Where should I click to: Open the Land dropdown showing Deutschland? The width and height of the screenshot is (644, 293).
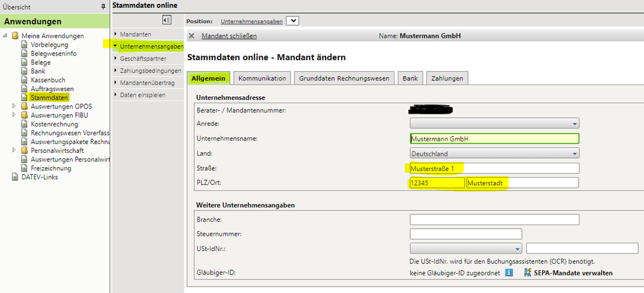[x=494, y=154]
